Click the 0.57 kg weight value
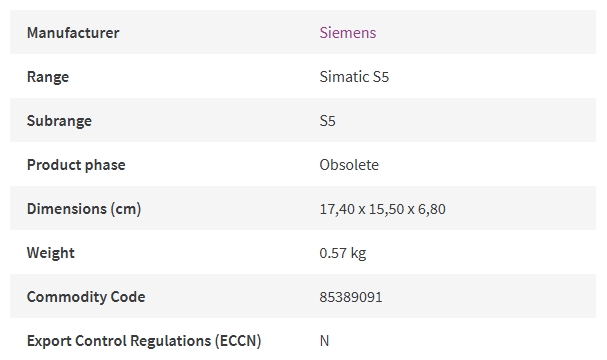 [x=343, y=253]
